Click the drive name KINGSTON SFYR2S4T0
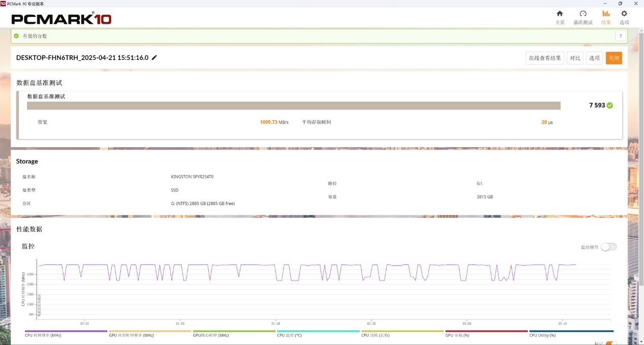This screenshot has width=644, height=345. [x=192, y=177]
